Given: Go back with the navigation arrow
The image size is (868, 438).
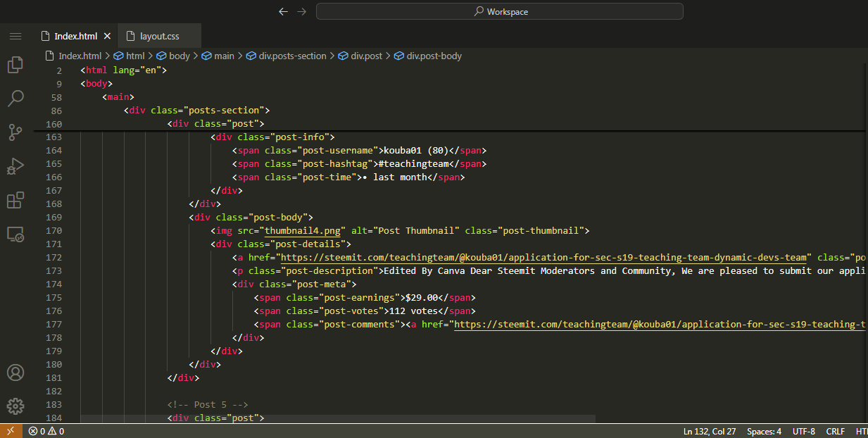Looking at the screenshot, I should coord(283,11).
